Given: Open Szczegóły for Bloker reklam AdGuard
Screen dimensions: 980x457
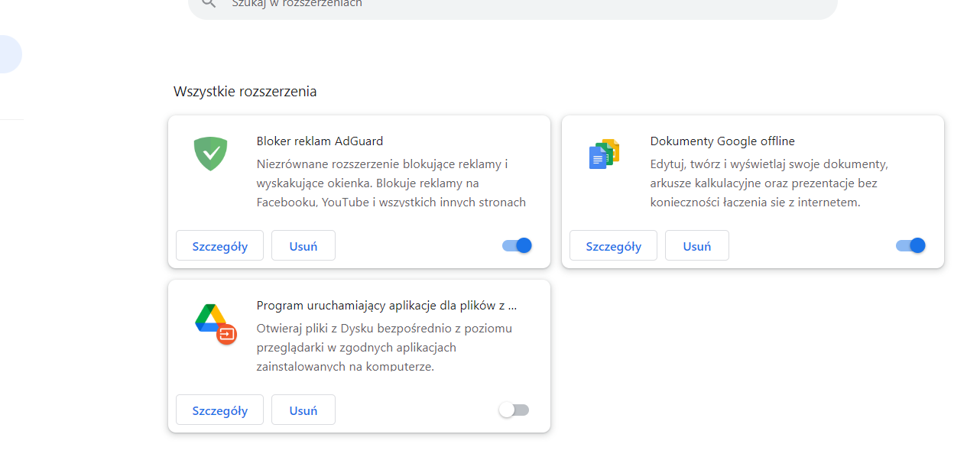Looking at the screenshot, I should point(219,245).
